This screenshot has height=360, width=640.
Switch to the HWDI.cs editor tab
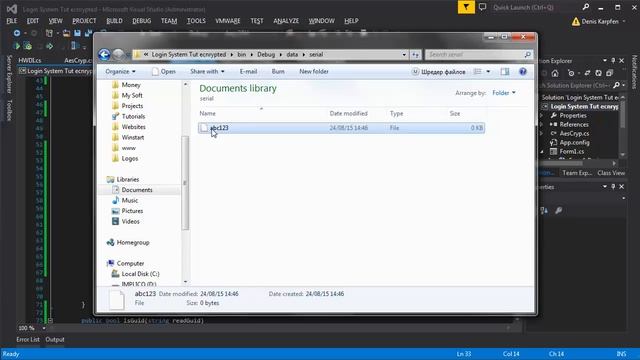[30, 60]
